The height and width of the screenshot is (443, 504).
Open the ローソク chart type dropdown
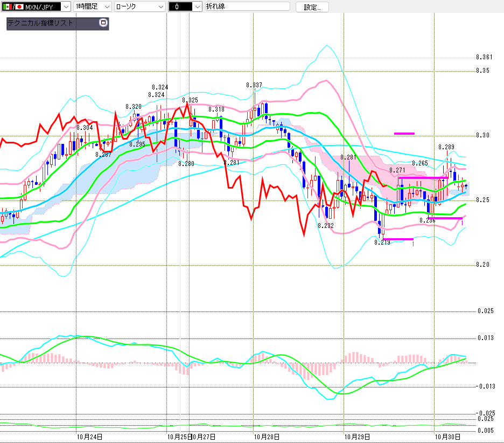click(160, 6)
